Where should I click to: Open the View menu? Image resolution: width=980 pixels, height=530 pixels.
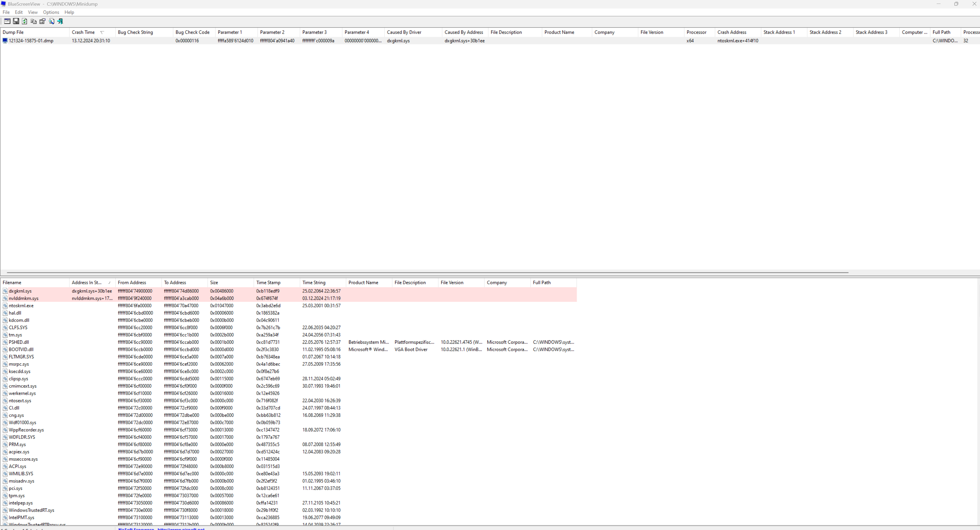(x=33, y=12)
